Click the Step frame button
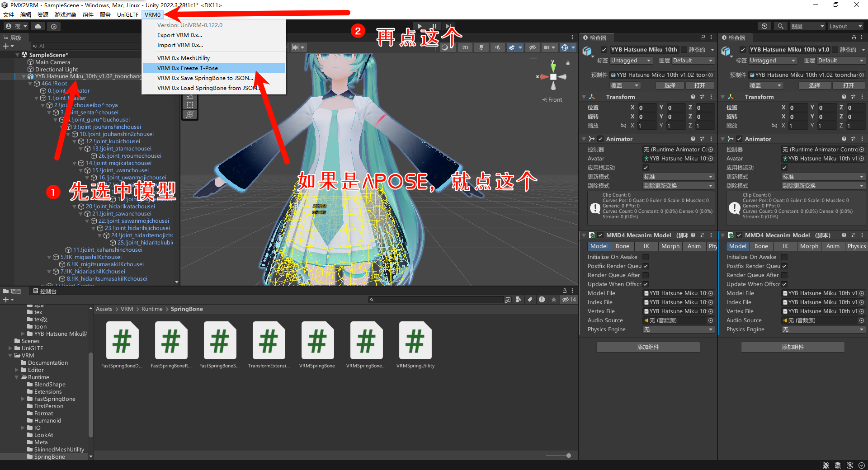This screenshot has height=470, width=868. (x=448, y=26)
